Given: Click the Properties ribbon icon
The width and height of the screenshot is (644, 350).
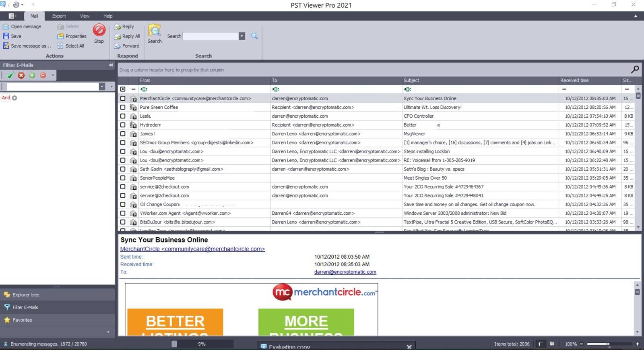Looking at the screenshot, I should coord(60,36).
